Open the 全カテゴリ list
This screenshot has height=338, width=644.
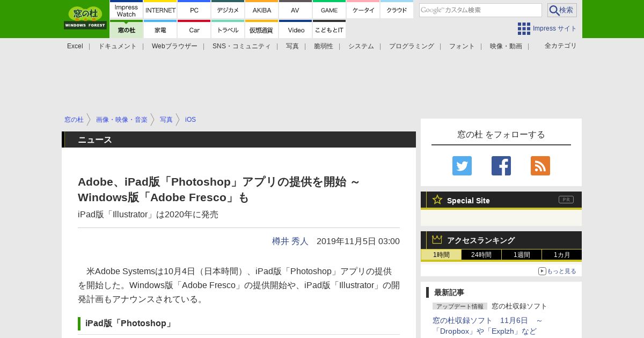click(x=561, y=46)
